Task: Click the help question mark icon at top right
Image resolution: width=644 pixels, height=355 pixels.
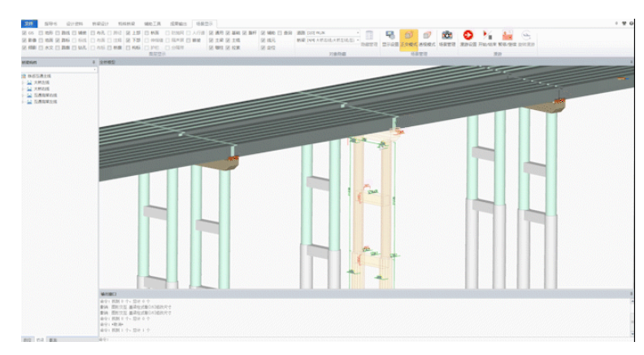Action: (x=631, y=24)
